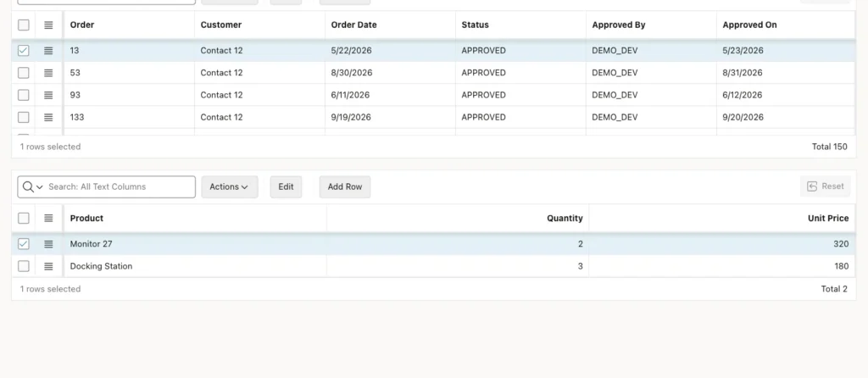868x378 pixels.
Task: Click the unit price 320 cell
Action: pos(722,243)
